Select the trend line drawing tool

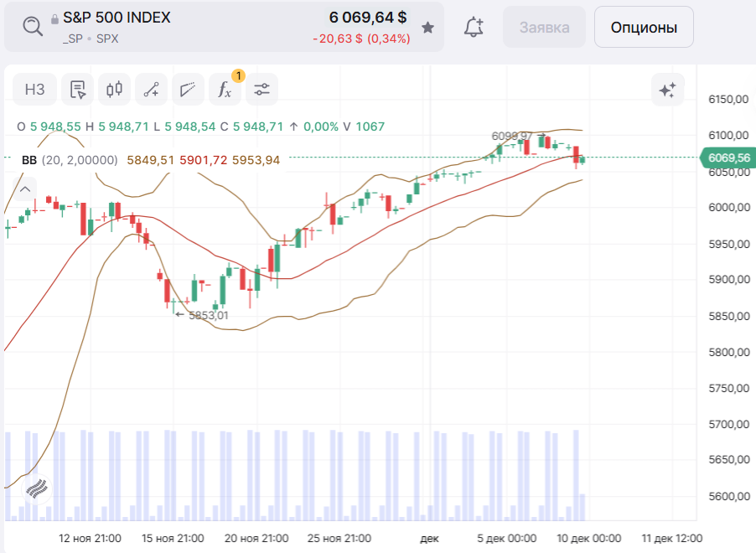[x=152, y=89]
